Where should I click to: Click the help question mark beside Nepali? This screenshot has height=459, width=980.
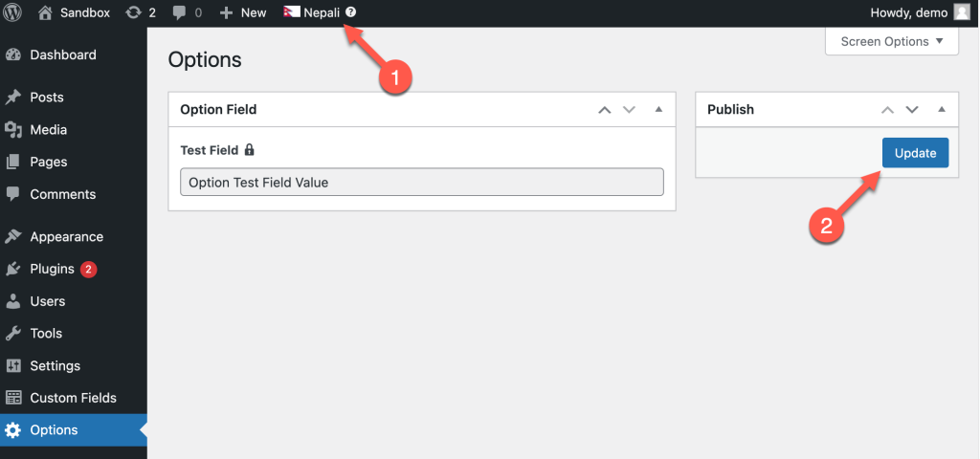pos(350,12)
